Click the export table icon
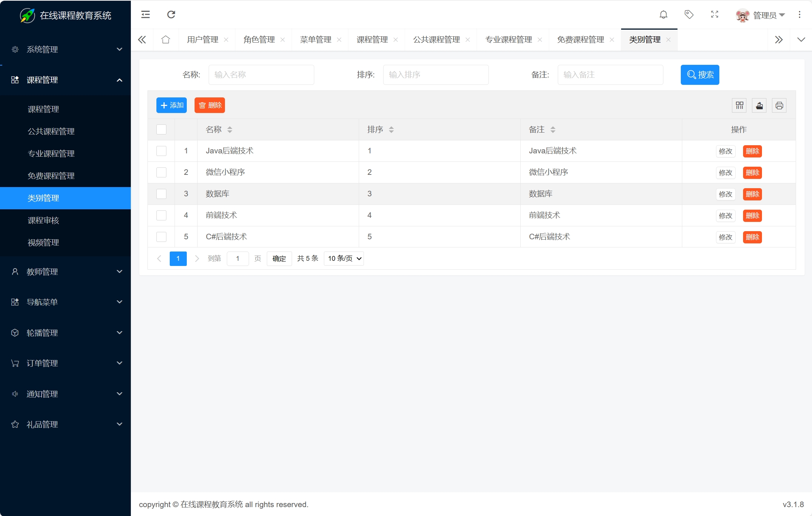This screenshot has height=516, width=812. point(759,106)
